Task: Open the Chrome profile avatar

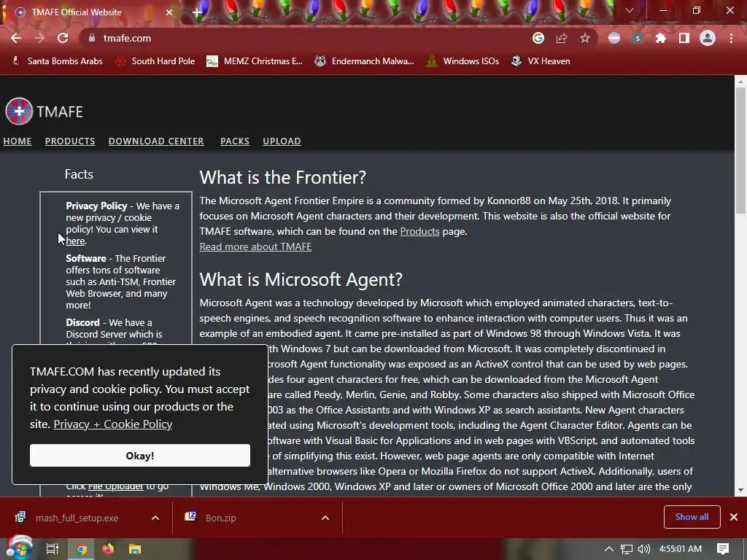Action: click(708, 38)
